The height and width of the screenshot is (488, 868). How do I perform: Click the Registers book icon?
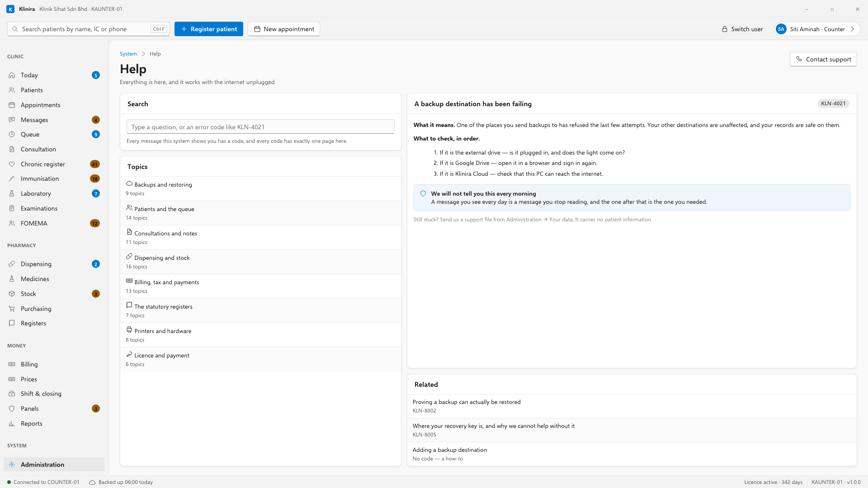[x=12, y=323]
